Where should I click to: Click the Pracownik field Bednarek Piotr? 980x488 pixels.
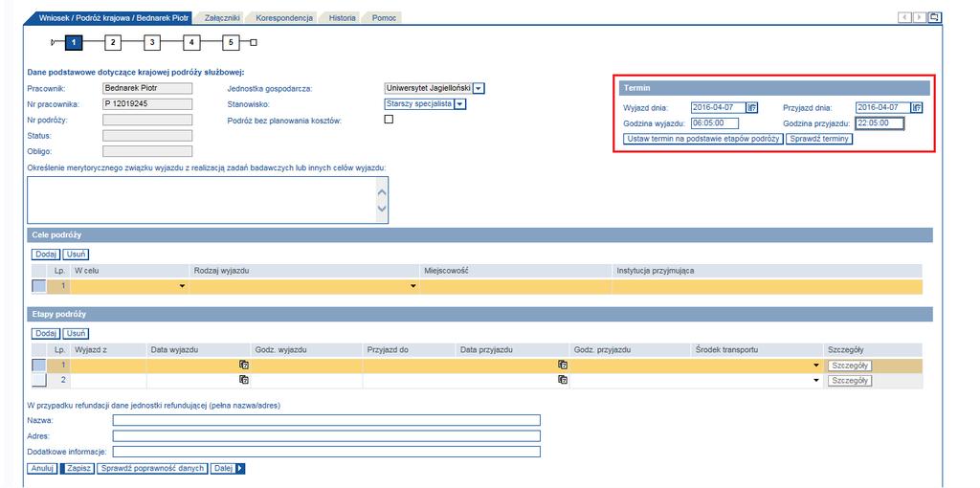click(147, 89)
